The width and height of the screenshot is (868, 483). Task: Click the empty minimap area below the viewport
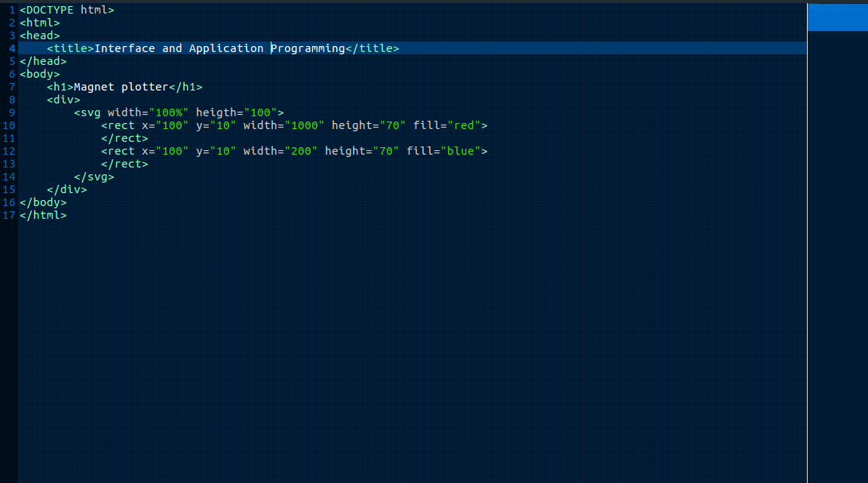coord(837,226)
